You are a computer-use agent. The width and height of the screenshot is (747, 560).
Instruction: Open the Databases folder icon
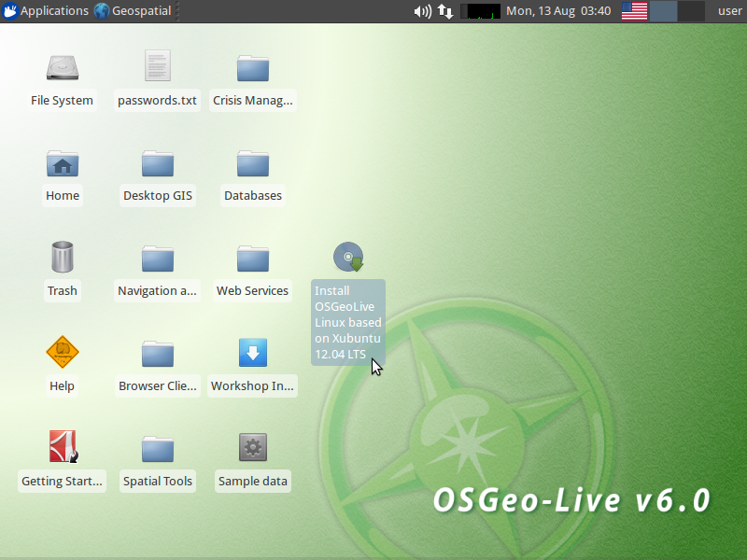pos(253,163)
